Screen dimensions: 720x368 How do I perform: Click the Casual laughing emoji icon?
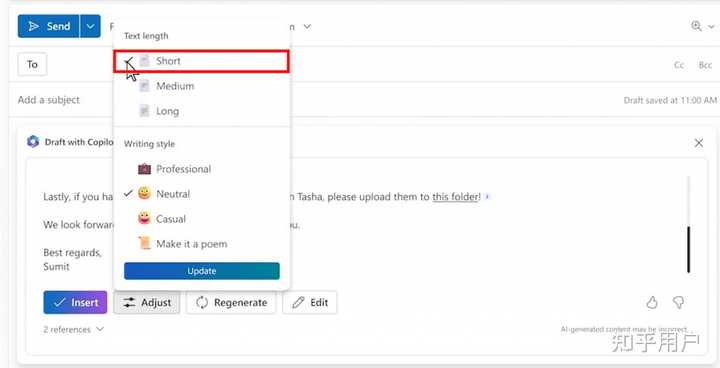click(144, 218)
